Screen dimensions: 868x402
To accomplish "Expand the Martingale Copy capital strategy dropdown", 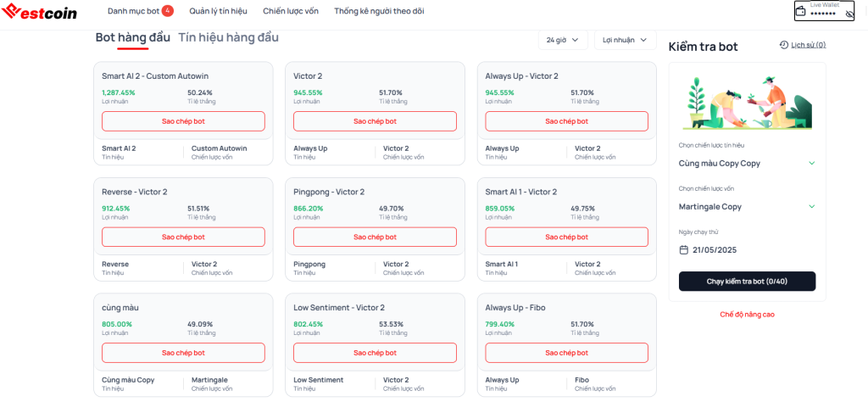I will point(748,207).
